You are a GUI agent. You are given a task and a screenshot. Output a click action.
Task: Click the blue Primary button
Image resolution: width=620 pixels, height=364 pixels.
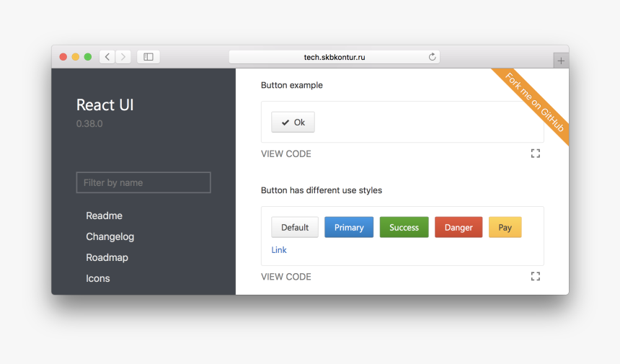pyautogui.click(x=349, y=227)
